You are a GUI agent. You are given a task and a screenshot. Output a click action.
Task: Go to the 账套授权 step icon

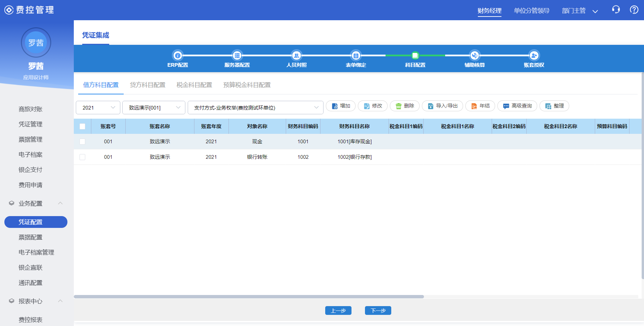534,55
